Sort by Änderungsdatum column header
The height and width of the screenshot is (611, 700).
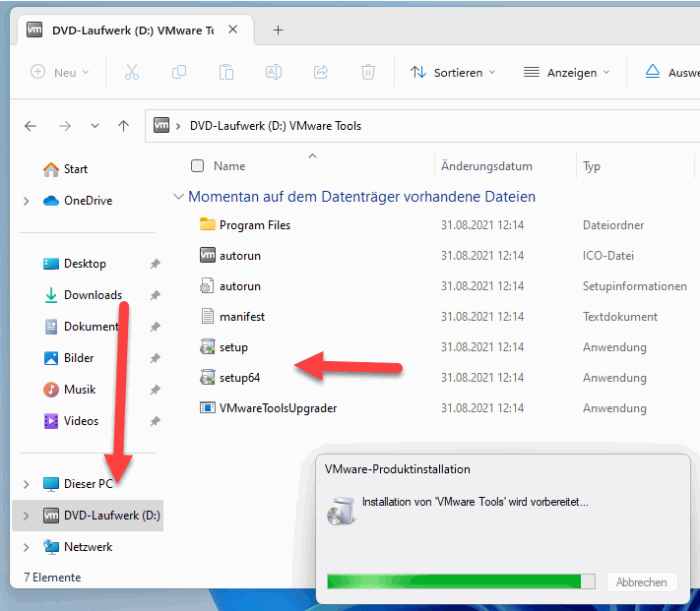[x=486, y=166]
